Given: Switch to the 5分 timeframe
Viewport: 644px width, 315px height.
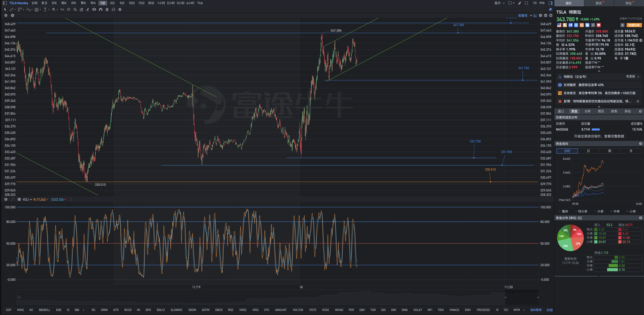Looking at the screenshot, I should (x=122, y=3).
